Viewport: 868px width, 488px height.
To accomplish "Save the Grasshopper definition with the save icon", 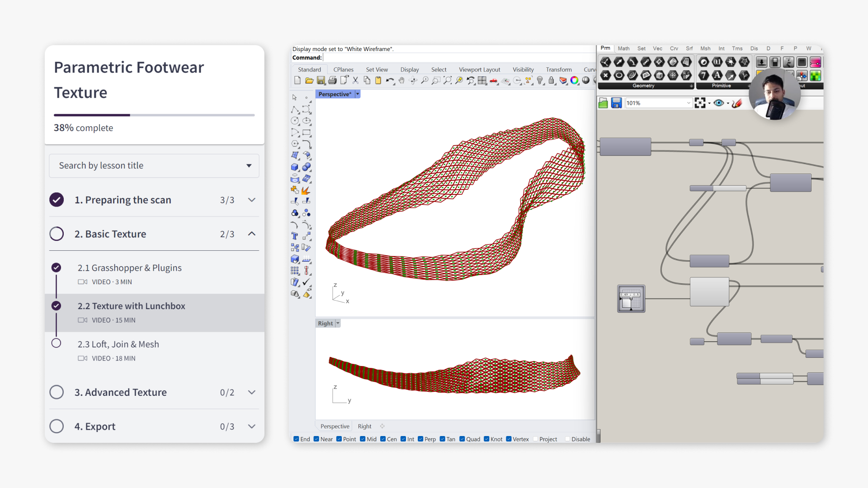I will pyautogui.click(x=617, y=103).
